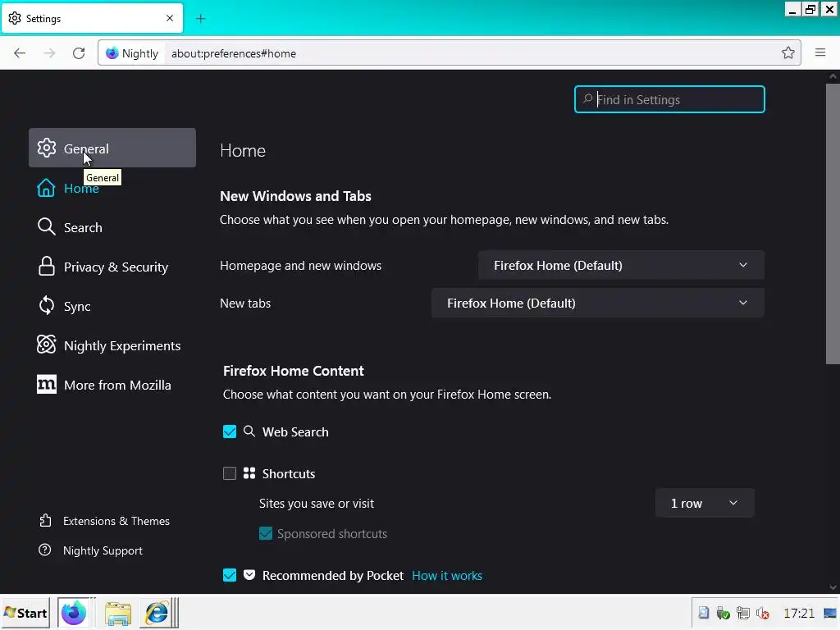Click the Nightly identity icon in address bar
This screenshot has width=840, height=630.
(x=132, y=53)
